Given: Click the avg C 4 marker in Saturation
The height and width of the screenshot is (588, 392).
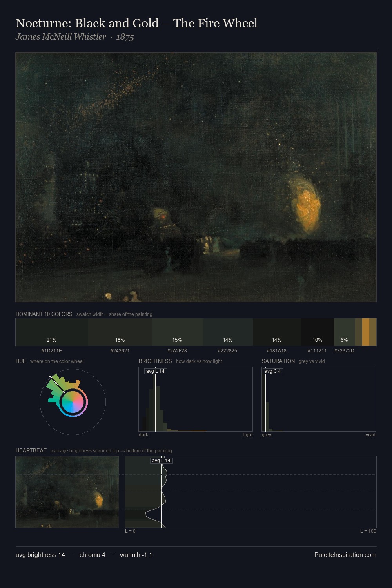Looking at the screenshot, I should (x=273, y=371).
